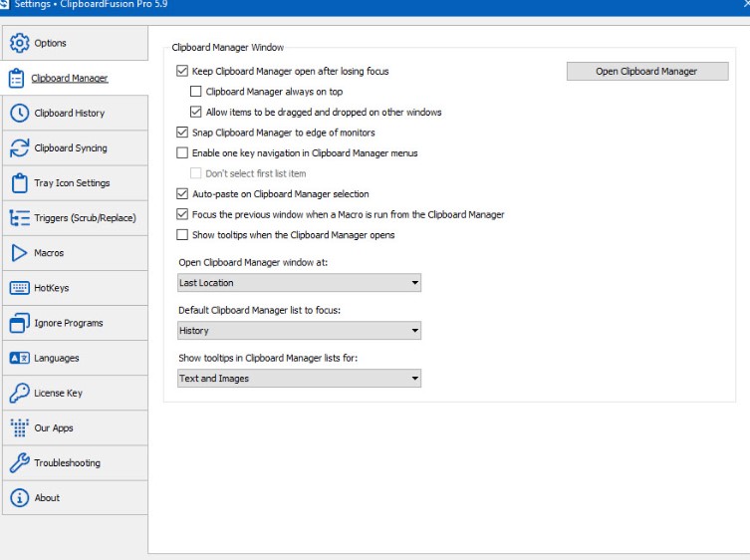This screenshot has width=750, height=560.
Task: Open the Troubleshooting wrench icon
Action: click(x=19, y=463)
